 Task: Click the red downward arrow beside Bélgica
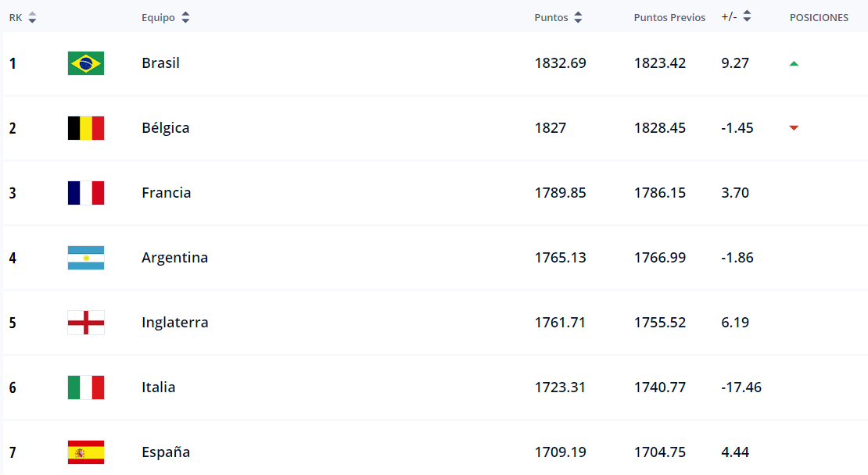click(793, 127)
